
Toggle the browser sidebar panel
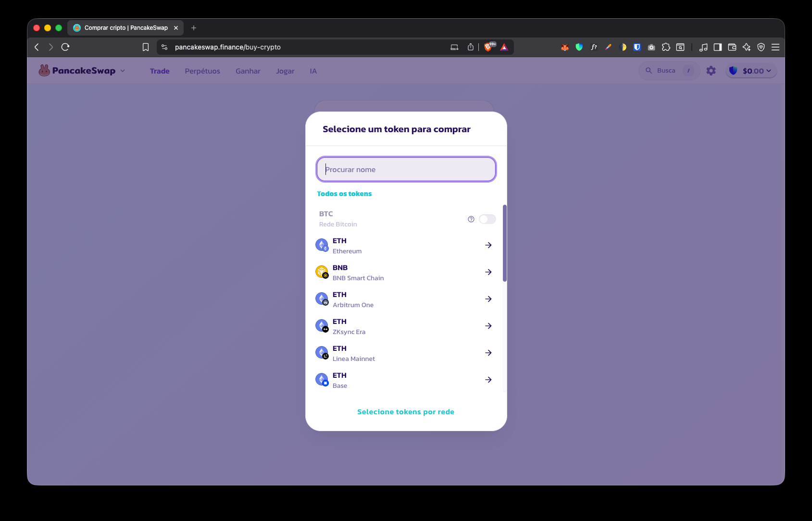tap(718, 47)
